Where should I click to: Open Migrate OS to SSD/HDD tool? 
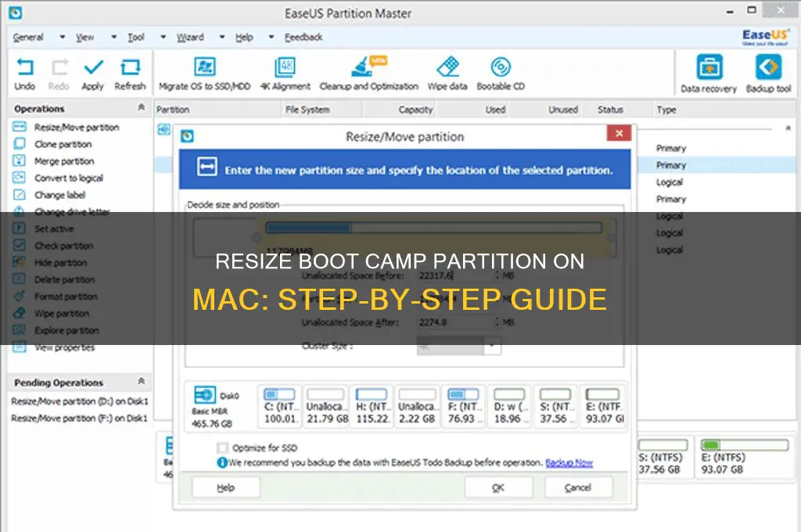205,74
